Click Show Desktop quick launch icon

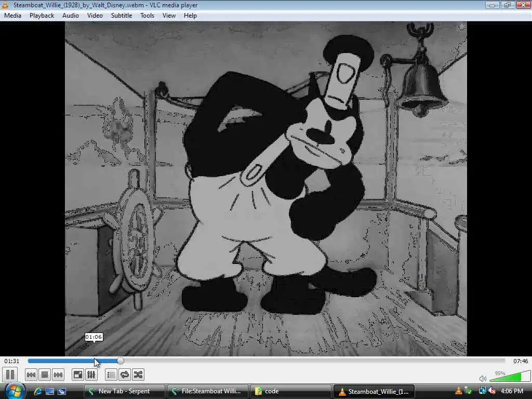click(50, 391)
